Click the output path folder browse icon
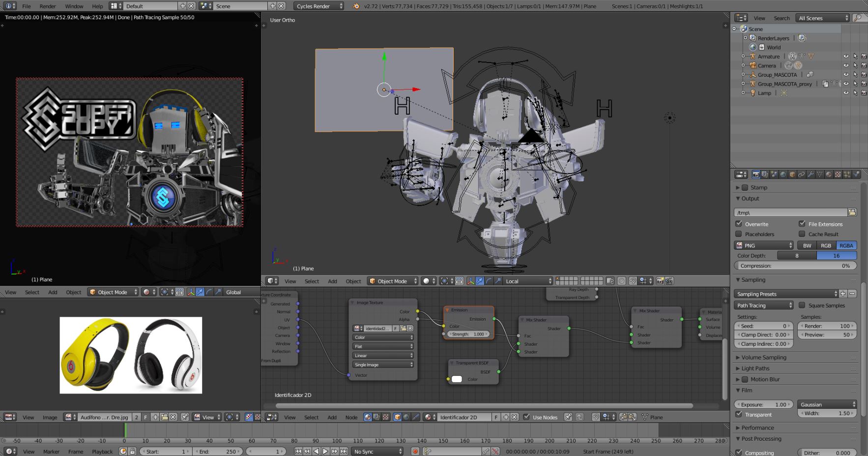Image resolution: width=868 pixels, height=456 pixels. [x=852, y=213]
